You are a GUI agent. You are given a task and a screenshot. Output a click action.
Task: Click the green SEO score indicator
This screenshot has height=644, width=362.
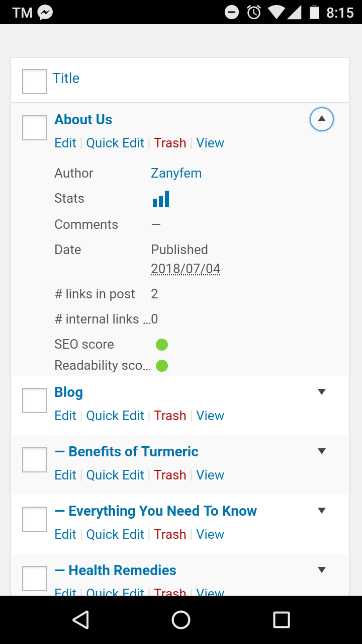161,345
